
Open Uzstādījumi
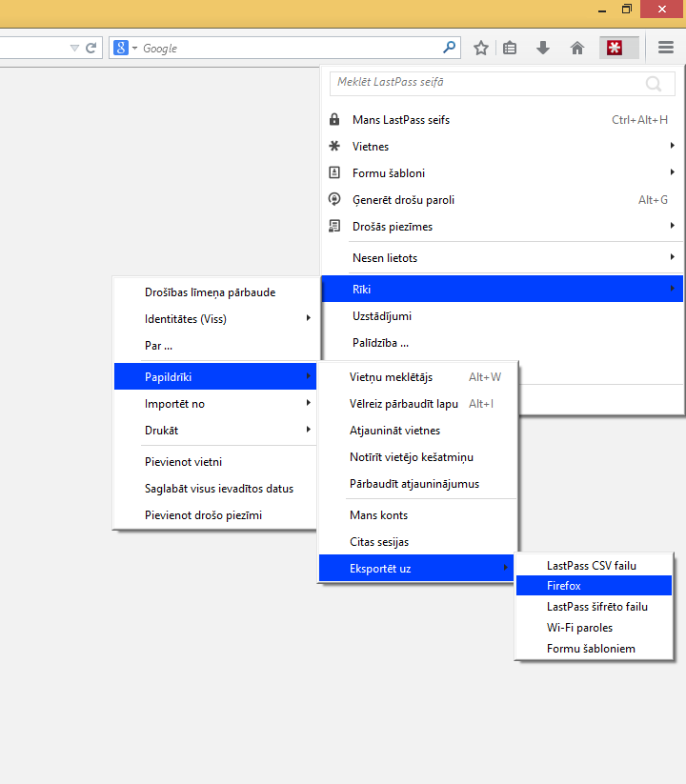(502, 316)
